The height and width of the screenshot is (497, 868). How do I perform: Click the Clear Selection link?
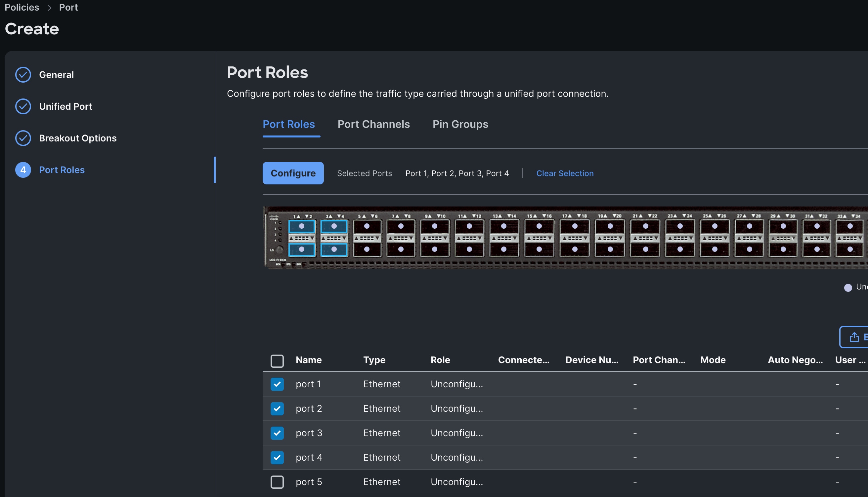click(x=565, y=173)
